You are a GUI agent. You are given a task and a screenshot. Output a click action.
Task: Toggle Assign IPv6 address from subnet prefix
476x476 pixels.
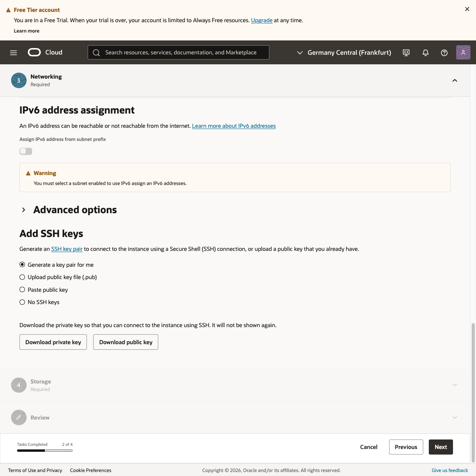click(x=26, y=151)
